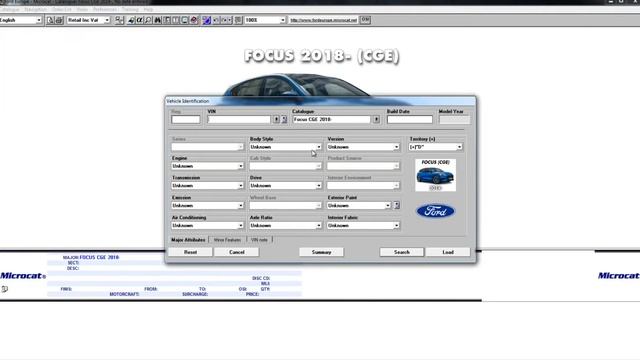Viewport: 640px width, 360px height.
Task: Click the Summary button
Action: 321,252
